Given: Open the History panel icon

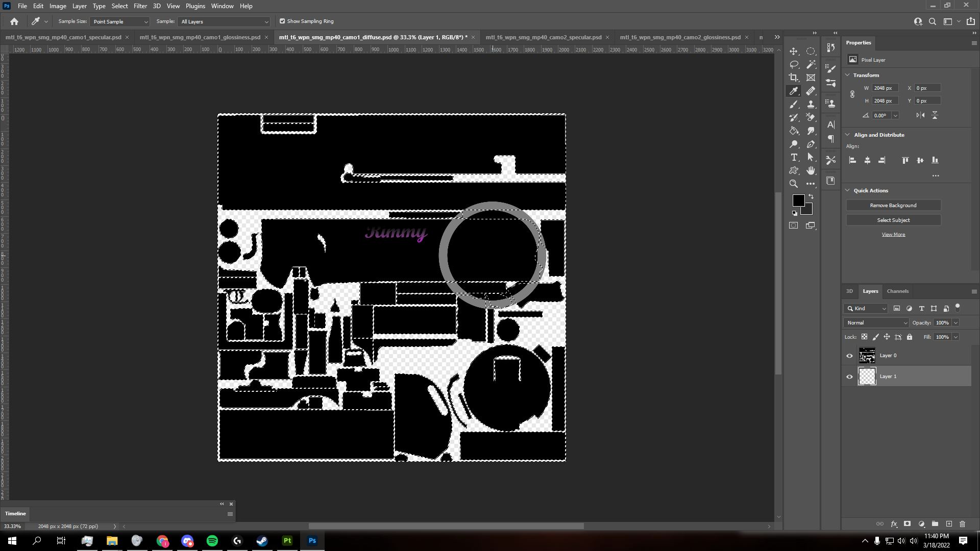Looking at the screenshot, I should (x=831, y=47).
